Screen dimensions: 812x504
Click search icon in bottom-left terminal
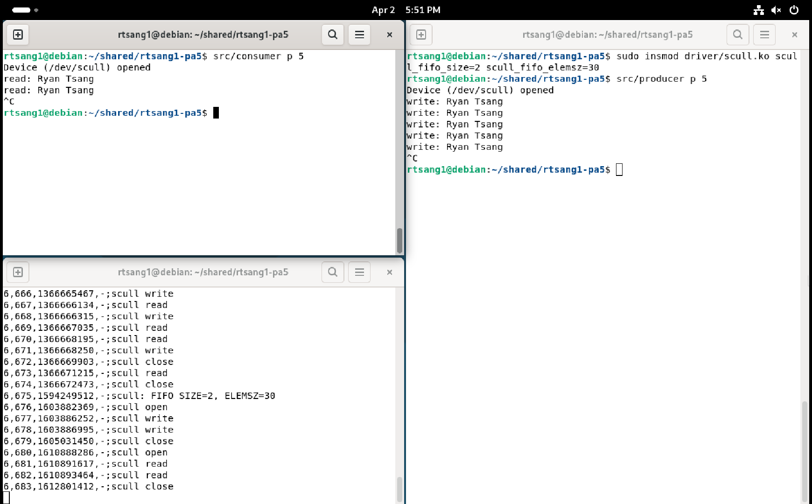(x=332, y=272)
